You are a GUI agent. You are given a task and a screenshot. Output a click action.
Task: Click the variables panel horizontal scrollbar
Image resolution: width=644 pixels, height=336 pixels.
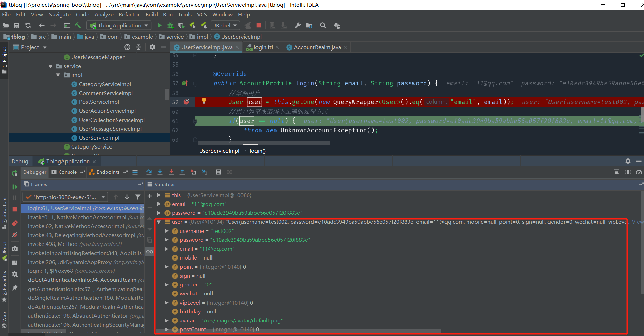click(298, 331)
